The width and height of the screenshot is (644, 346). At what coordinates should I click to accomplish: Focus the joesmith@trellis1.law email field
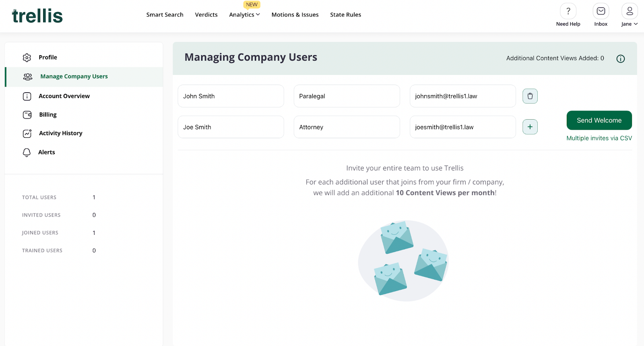[x=462, y=127]
